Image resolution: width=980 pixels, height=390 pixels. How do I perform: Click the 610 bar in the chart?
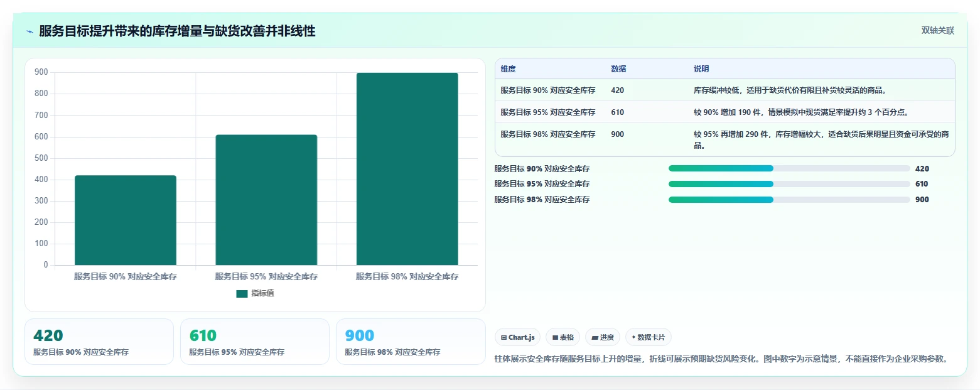(266, 200)
